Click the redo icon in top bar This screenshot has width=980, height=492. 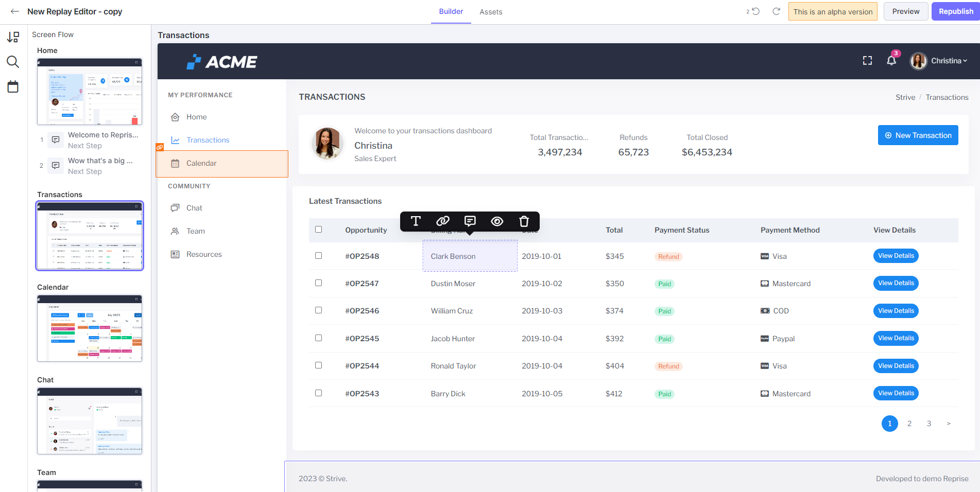(x=776, y=11)
